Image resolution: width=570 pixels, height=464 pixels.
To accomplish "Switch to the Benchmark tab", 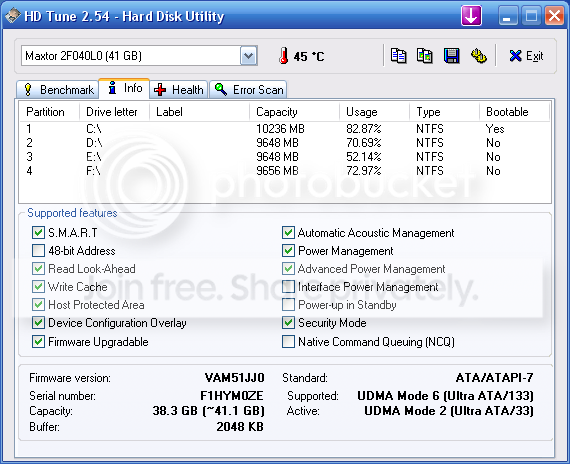I will (x=58, y=89).
